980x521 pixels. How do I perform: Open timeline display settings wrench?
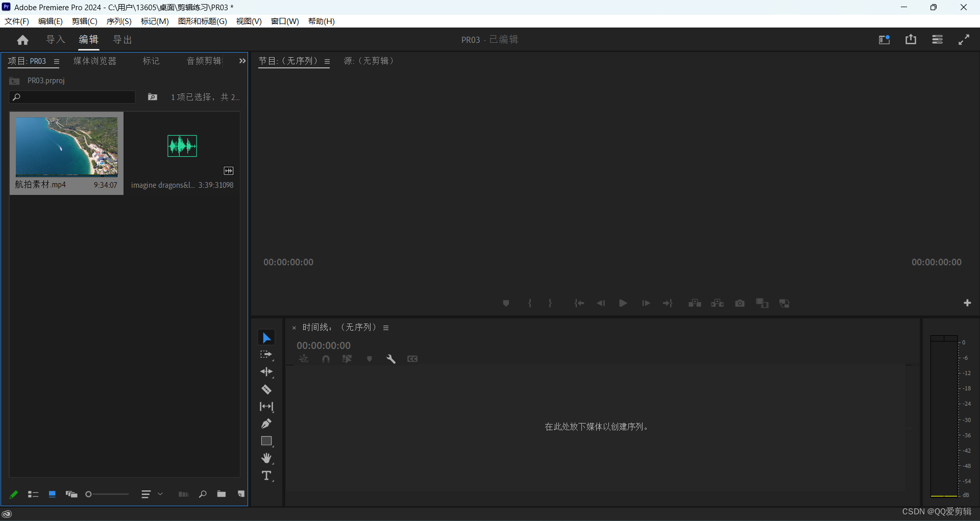391,359
